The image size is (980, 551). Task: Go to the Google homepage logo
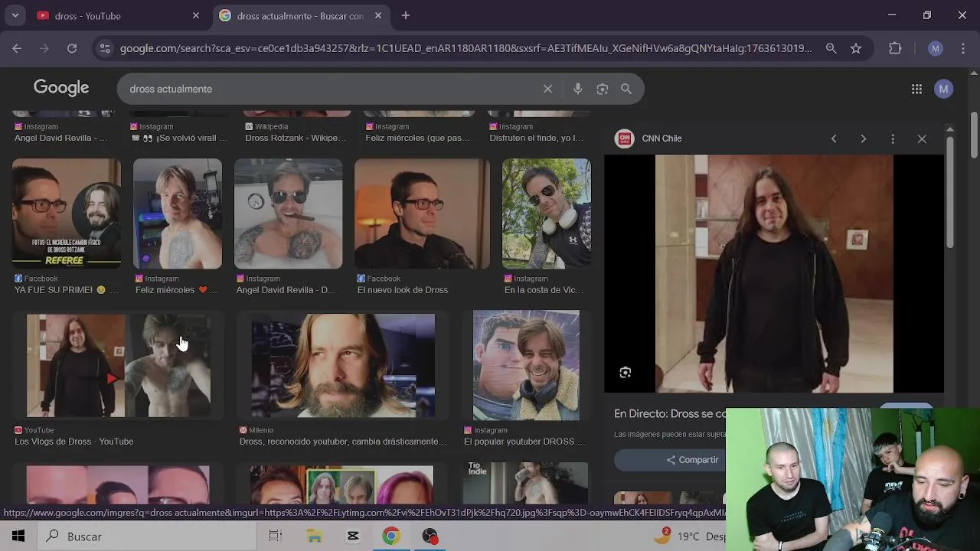click(x=61, y=88)
